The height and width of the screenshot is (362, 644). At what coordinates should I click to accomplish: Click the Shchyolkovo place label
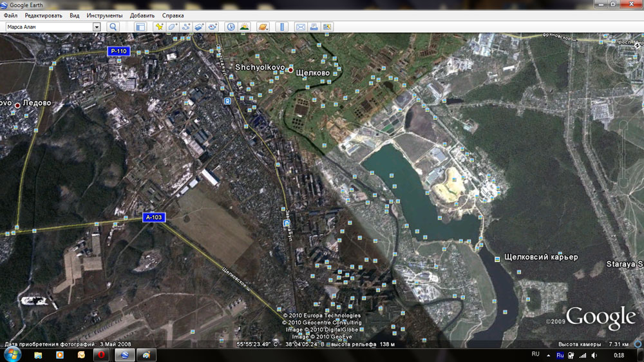[260, 68]
